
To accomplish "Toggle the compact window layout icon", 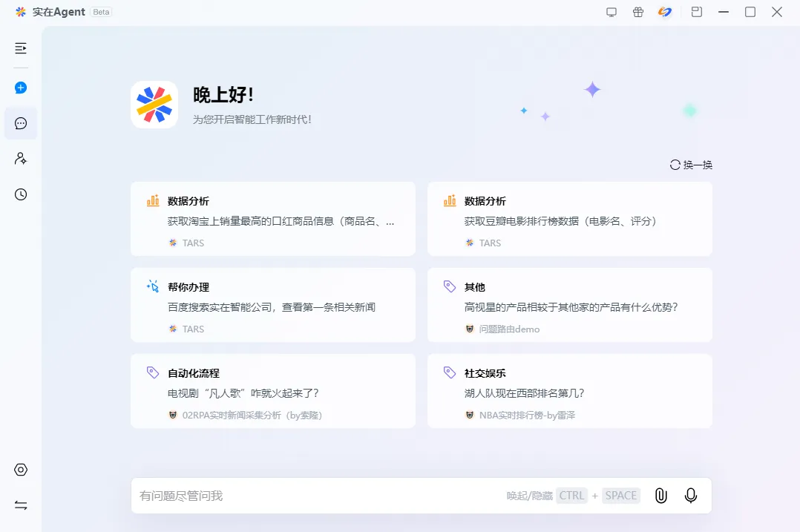I will [696, 12].
